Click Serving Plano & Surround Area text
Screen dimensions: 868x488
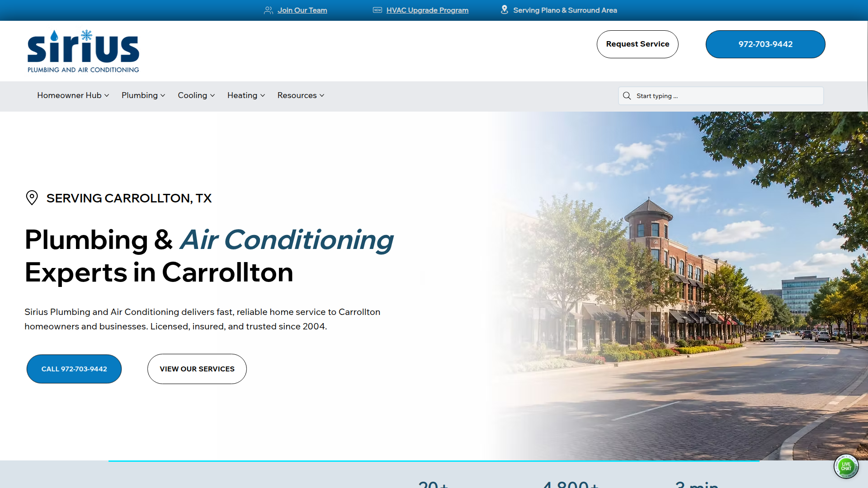pyautogui.click(x=565, y=10)
